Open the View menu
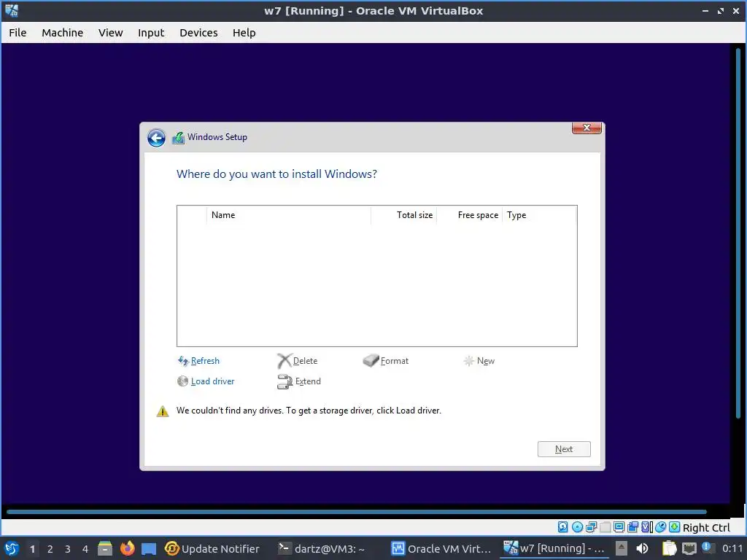The image size is (747, 560). [111, 33]
